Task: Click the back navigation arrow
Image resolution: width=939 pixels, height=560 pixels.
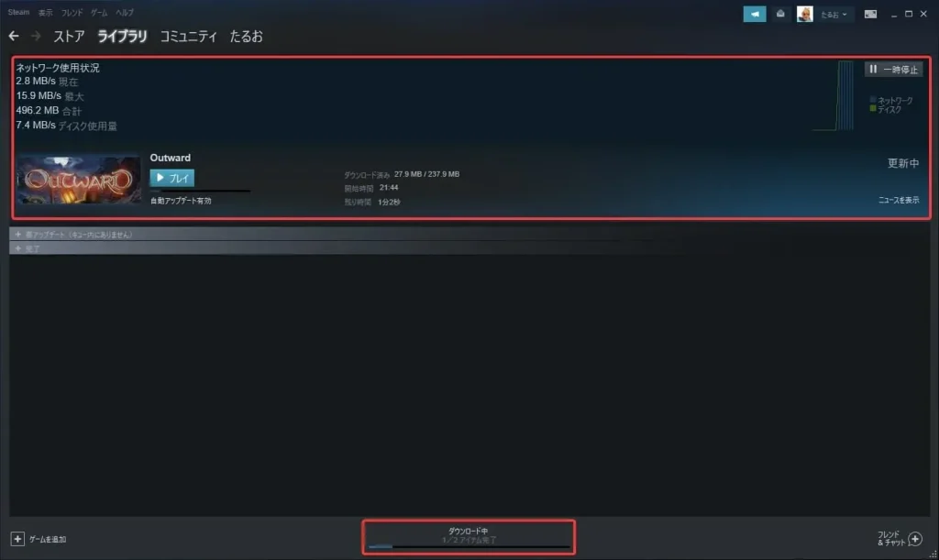Action: pyautogui.click(x=14, y=37)
